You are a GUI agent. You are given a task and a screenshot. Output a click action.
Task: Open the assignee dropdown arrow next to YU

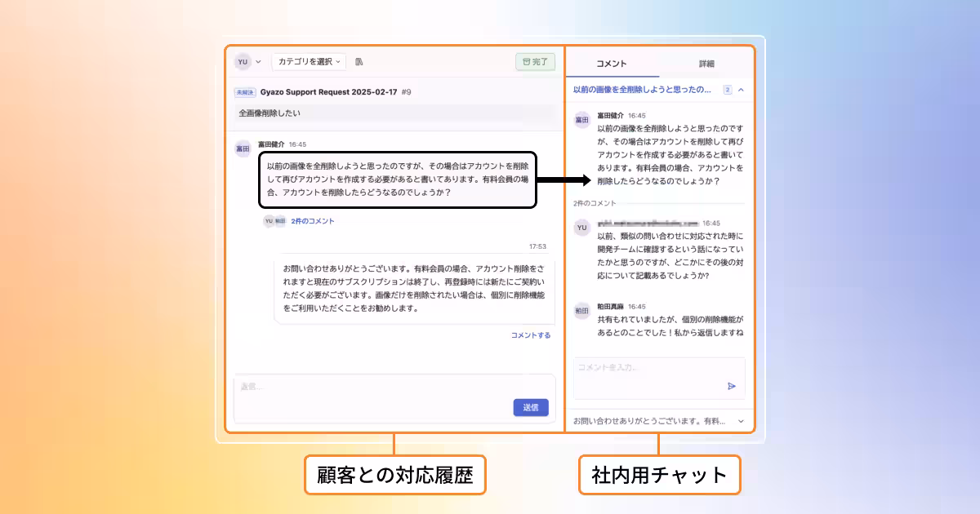click(x=259, y=62)
